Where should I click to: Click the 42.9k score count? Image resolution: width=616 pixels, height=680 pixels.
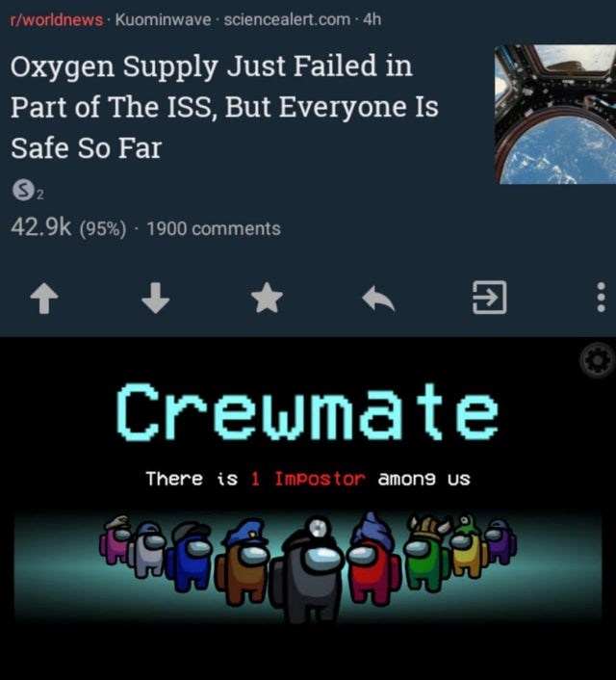[x=40, y=227]
